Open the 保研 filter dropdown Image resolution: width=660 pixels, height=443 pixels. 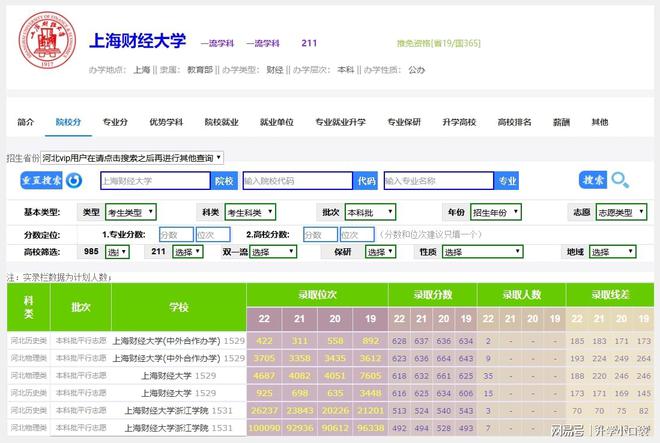pos(381,252)
